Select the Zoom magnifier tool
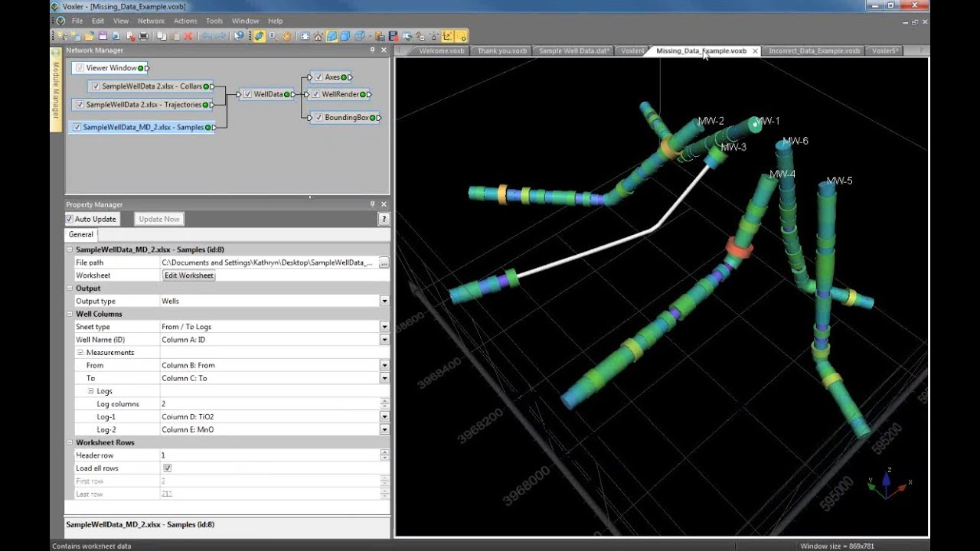The width and height of the screenshot is (980, 551). point(273,36)
